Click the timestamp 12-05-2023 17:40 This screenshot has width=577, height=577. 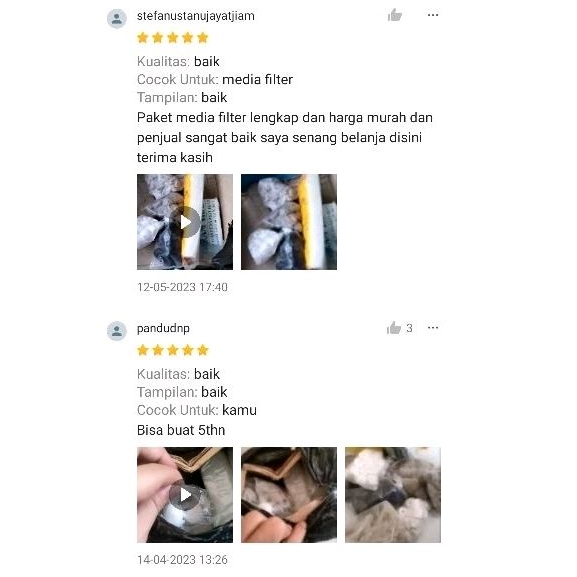point(182,287)
